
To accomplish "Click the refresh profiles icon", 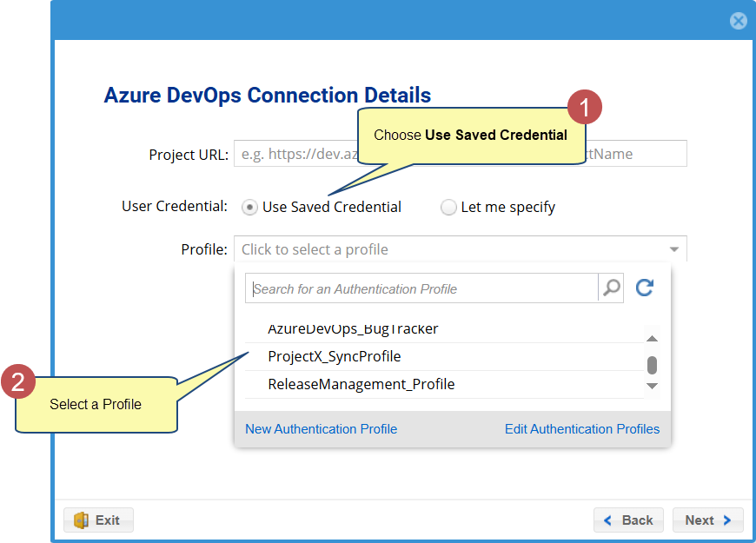I will (x=644, y=288).
